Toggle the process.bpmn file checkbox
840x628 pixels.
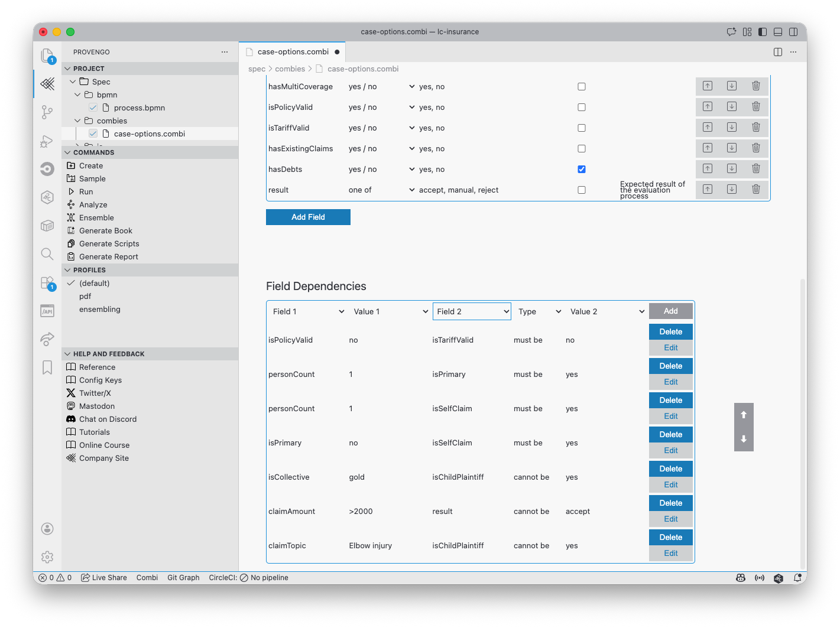[93, 108]
